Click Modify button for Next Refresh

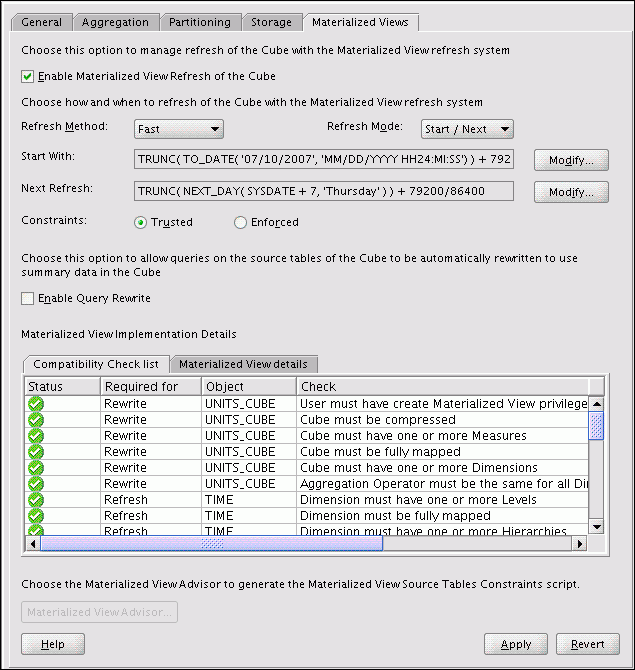coord(571,192)
